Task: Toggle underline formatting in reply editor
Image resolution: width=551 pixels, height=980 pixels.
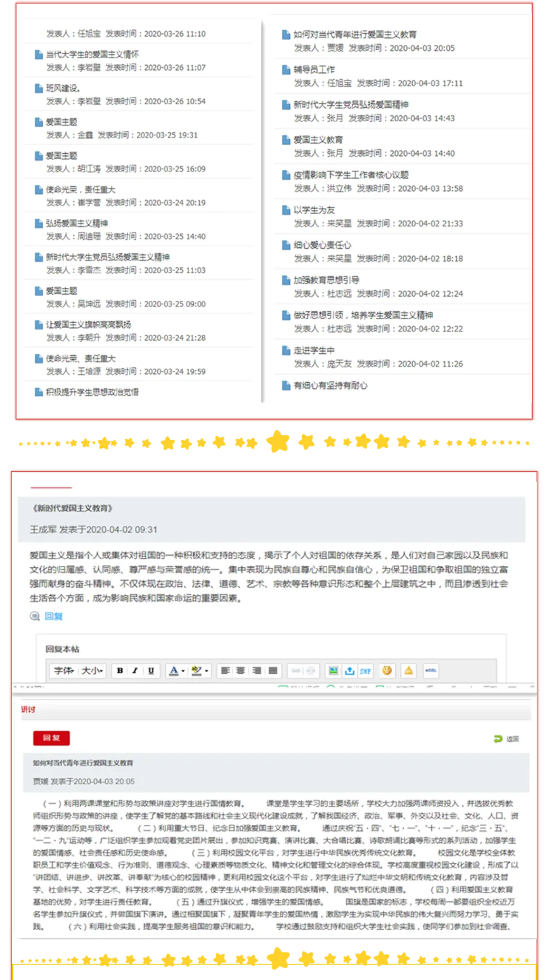Action: 150,671
